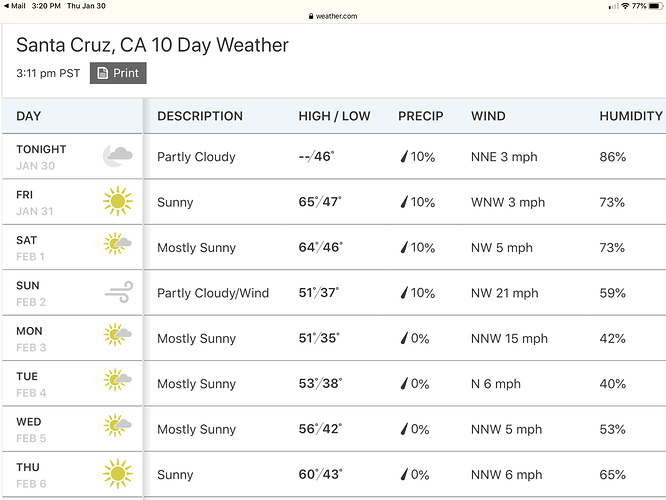Click the Santa Cruz 10 Day Weather heading
The width and height of the screenshot is (666, 500).
point(152,46)
